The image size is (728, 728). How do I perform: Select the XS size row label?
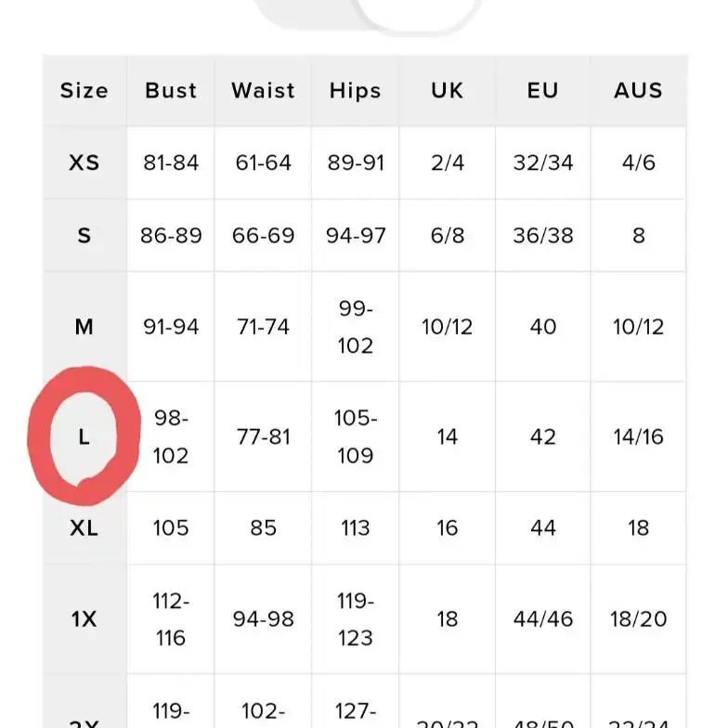[84, 162]
